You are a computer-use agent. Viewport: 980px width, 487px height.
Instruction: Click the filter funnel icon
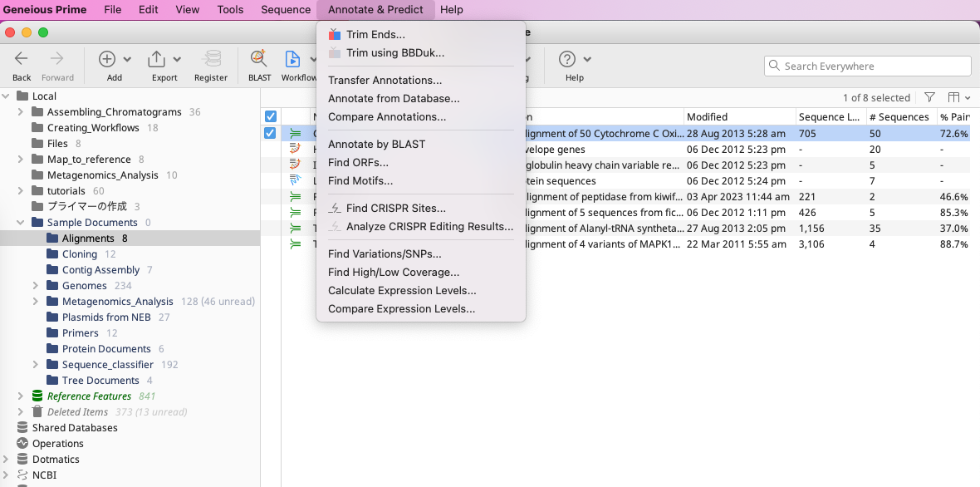(x=929, y=98)
